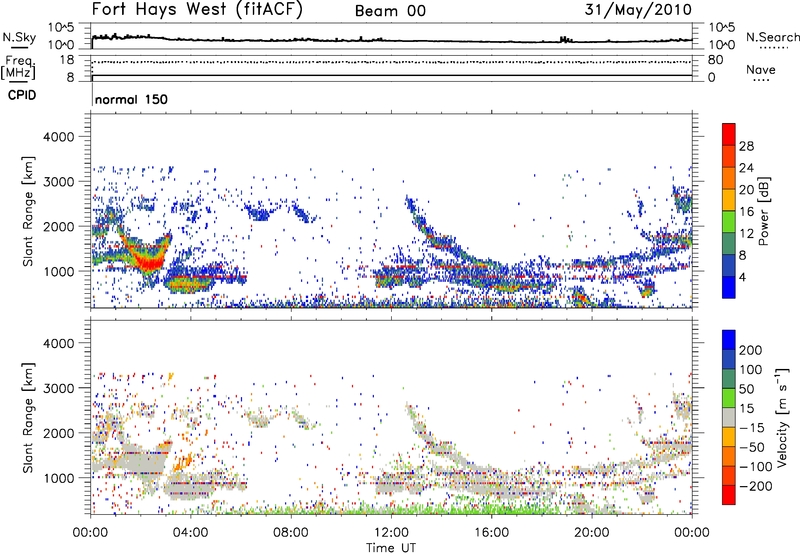
Task: Click the "200" velocity colorbar label
Action: pos(751,350)
